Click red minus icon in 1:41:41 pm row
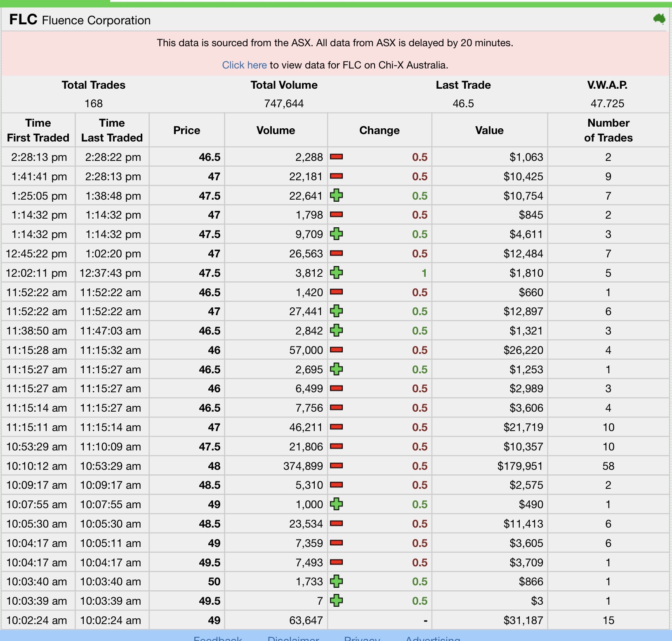This screenshot has width=672, height=641. tap(337, 176)
